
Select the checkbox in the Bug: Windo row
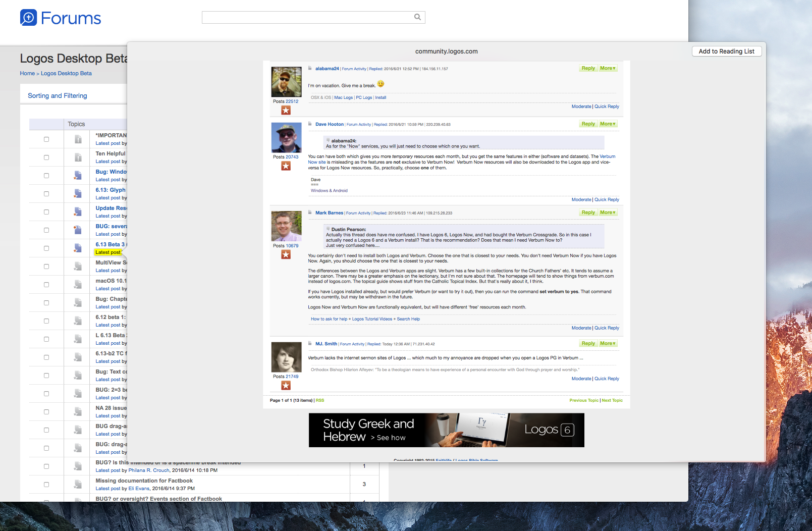click(46, 176)
